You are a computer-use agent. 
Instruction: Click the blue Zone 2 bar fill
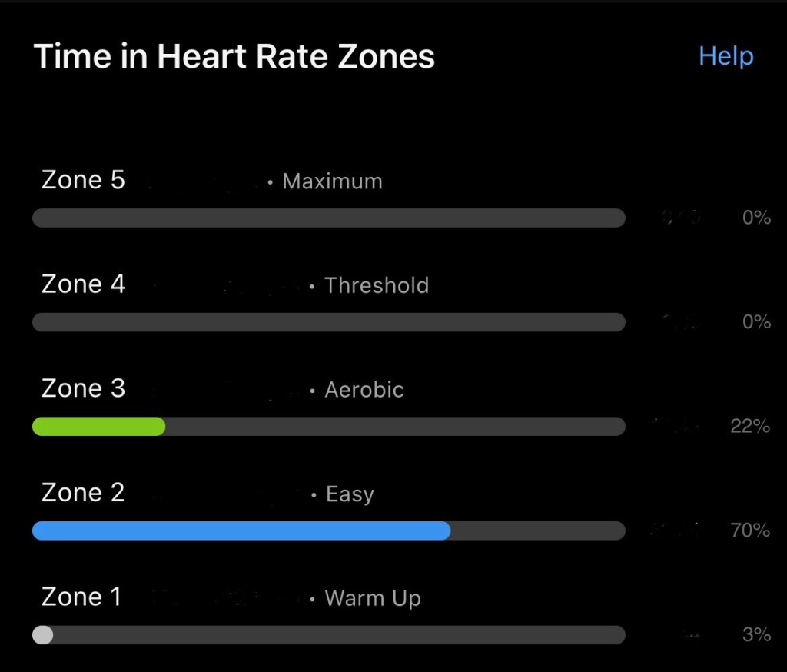(x=241, y=531)
